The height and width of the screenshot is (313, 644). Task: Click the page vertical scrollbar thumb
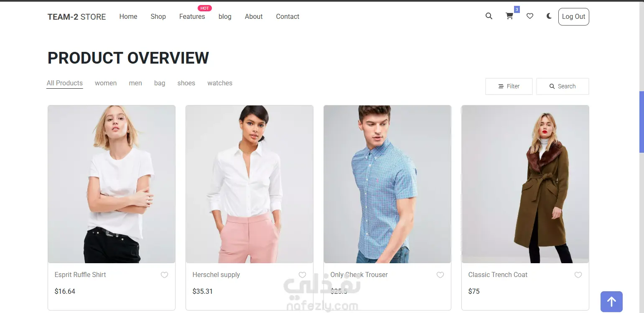[x=641, y=122]
